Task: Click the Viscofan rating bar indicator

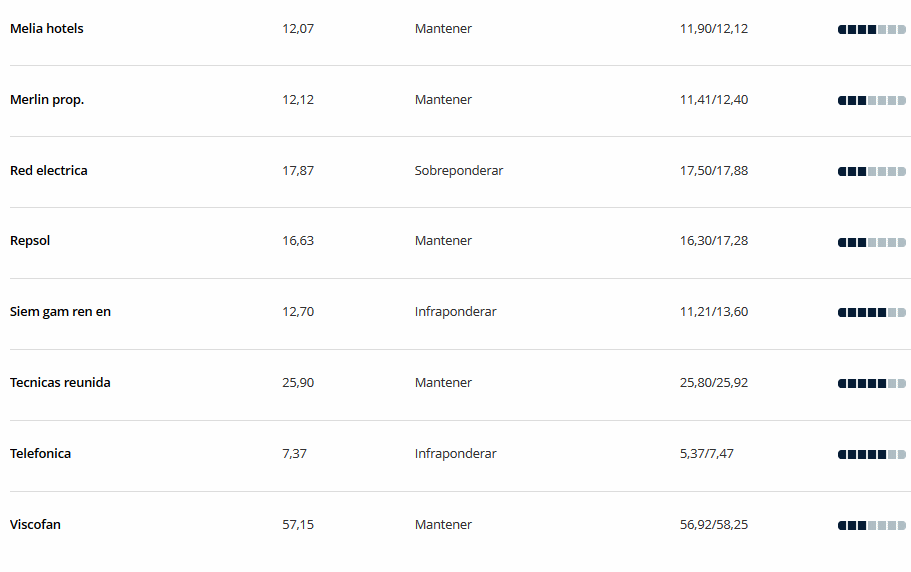Action: (871, 526)
